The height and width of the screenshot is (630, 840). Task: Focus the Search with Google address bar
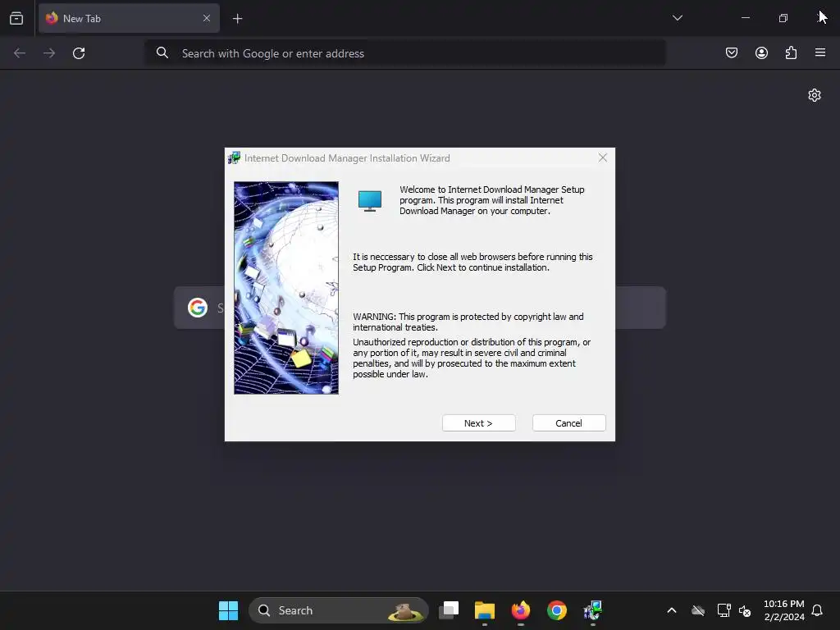405,53
